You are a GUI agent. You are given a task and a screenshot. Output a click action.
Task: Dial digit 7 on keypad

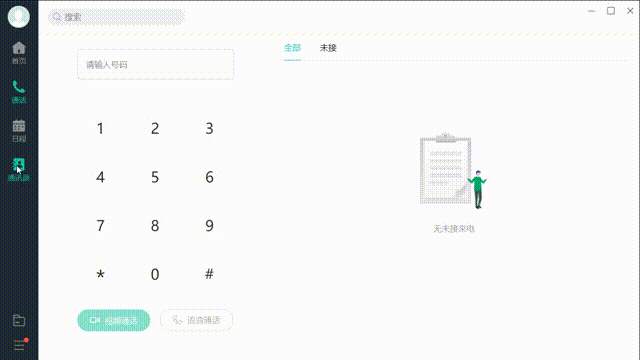(100, 226)
